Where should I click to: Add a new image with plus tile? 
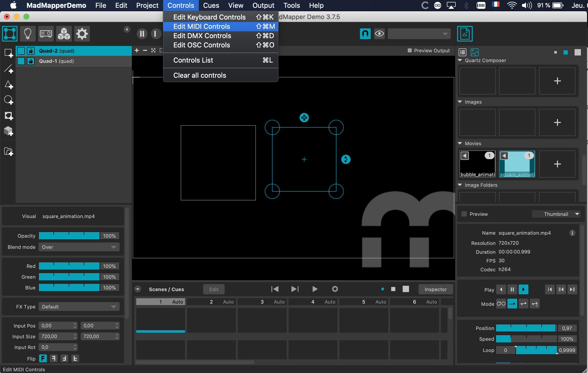point(557,122)
